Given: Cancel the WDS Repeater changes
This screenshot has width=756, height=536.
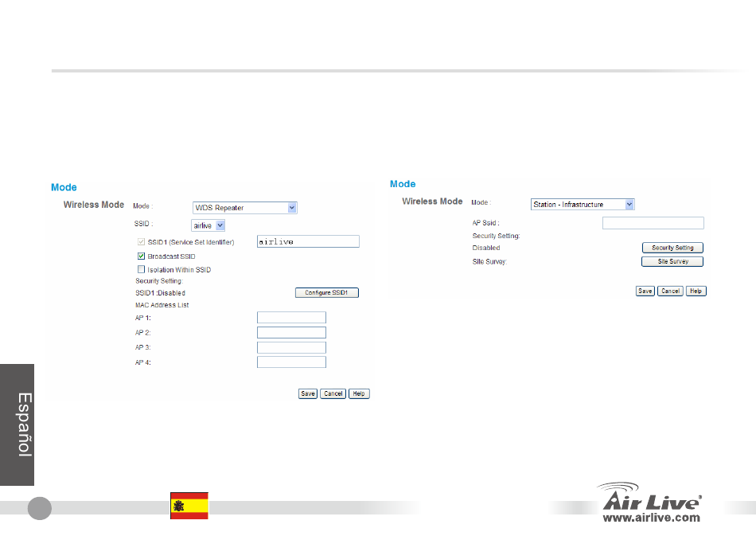Looking at the screenshot, I should pos(333,393).
